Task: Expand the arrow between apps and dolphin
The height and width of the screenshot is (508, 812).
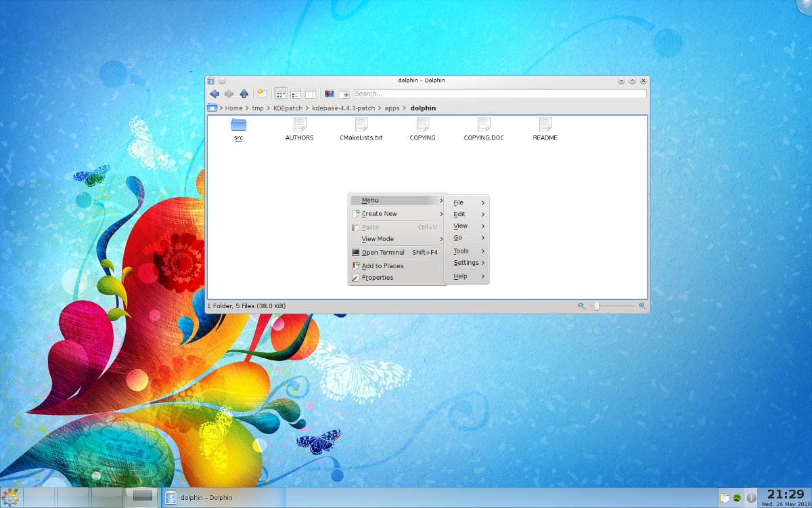Action: (x=405, y=108)
